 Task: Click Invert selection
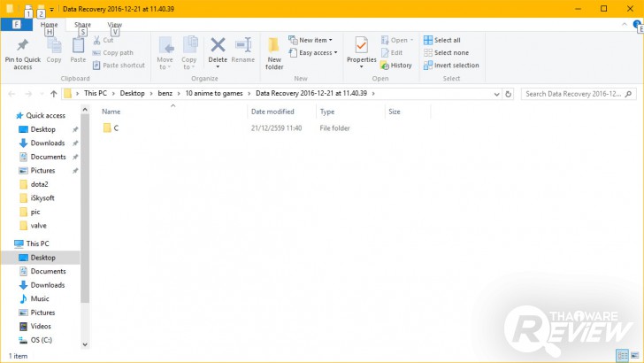451,65
